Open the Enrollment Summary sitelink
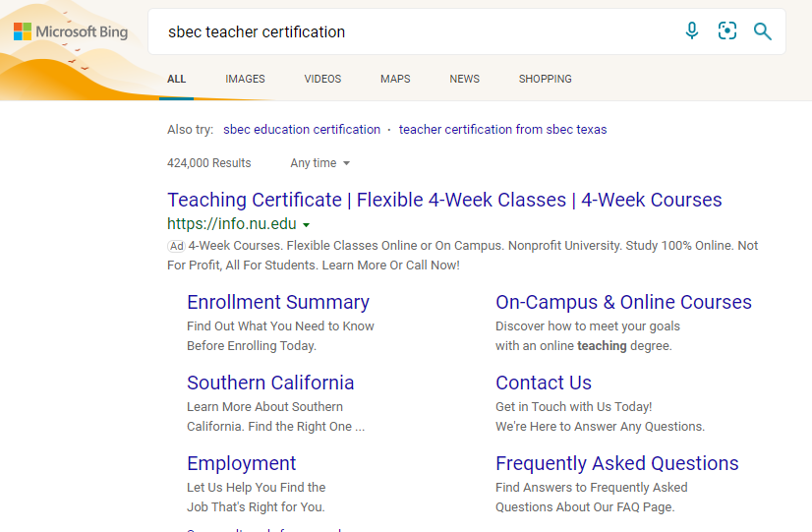The image size is (812, 532). click(x=278, y=302)
